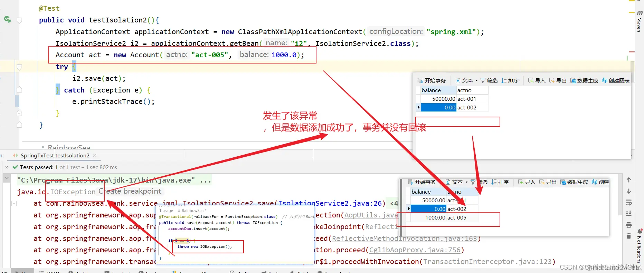Click the @Test annotation
The height and width of the screenshot is (273, 644).
click(x=49, y=8)
